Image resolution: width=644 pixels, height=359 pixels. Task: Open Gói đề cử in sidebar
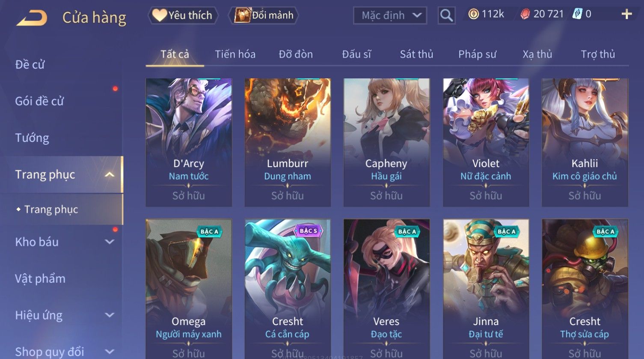point(39,101)
